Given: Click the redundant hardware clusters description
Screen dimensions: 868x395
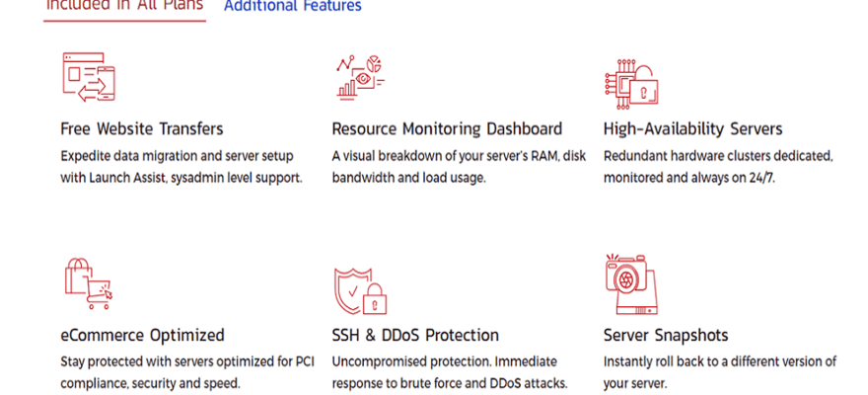Looking at the screenshot, I should point(718,167).
